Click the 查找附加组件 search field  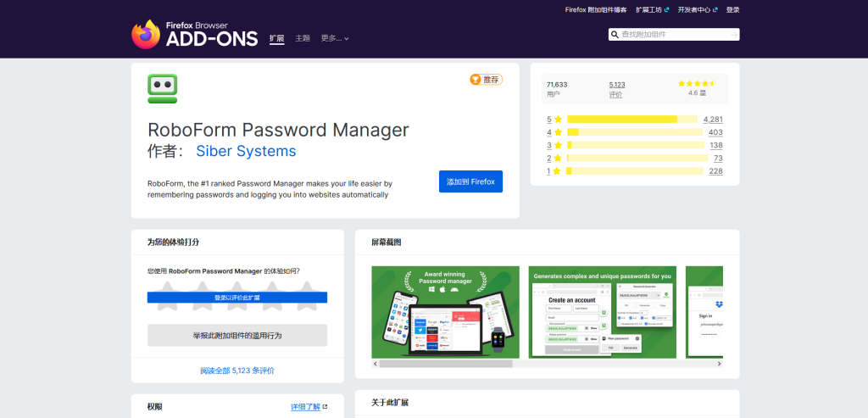click(x=674, y=35)
